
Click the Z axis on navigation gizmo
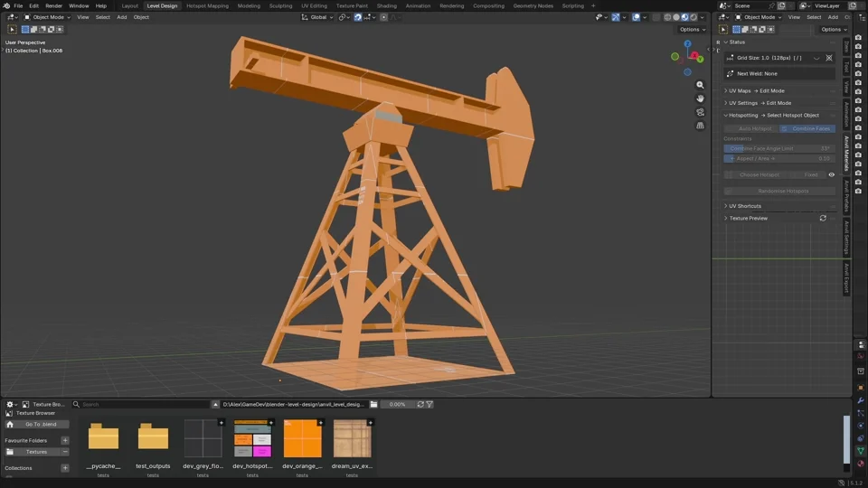(687, 43)
